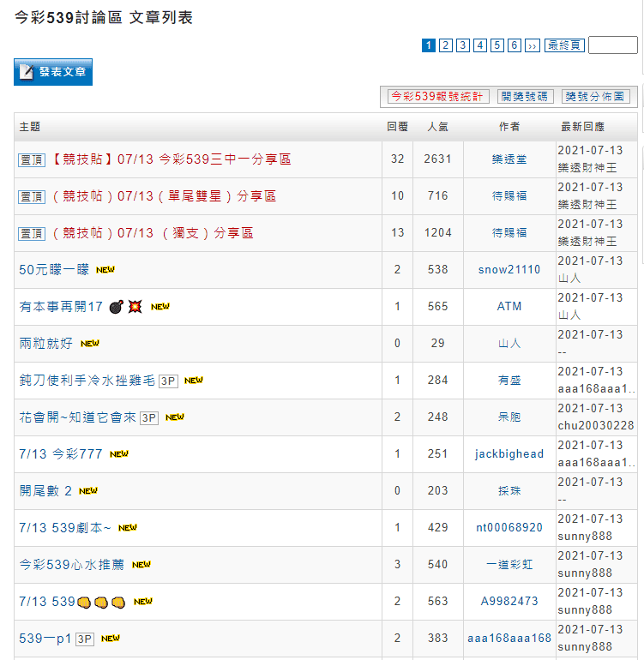Open the 7/13 539 fist emoji thread
The height and width of the screenshot is (660, 644).
pos(72,602)
